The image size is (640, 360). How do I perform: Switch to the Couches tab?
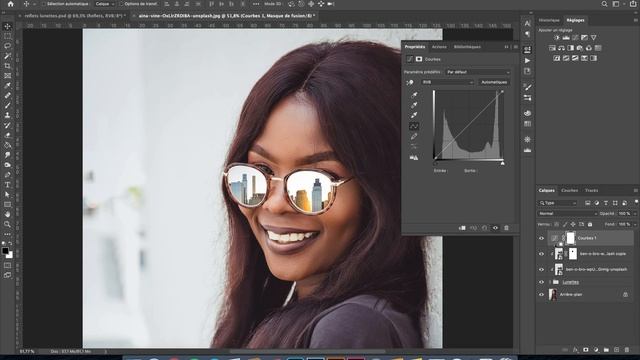click(x=569, y=190)
